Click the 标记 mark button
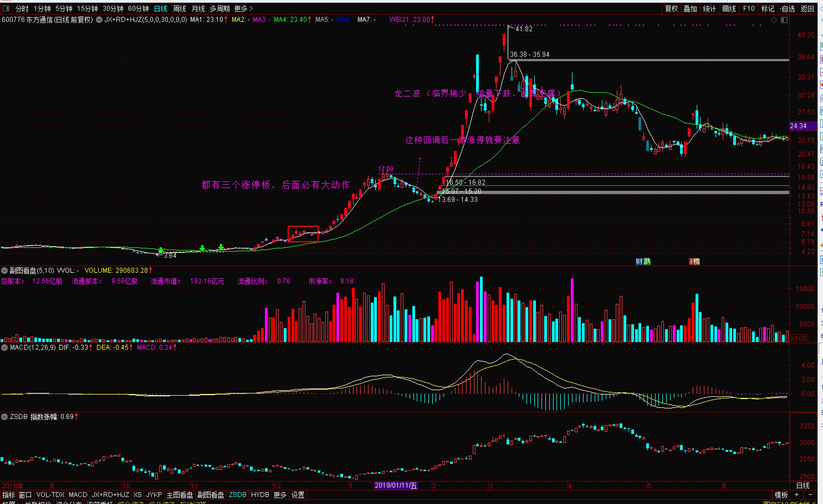Image resolution: width=823 pixels, height=504 pixels. [768, 9]
